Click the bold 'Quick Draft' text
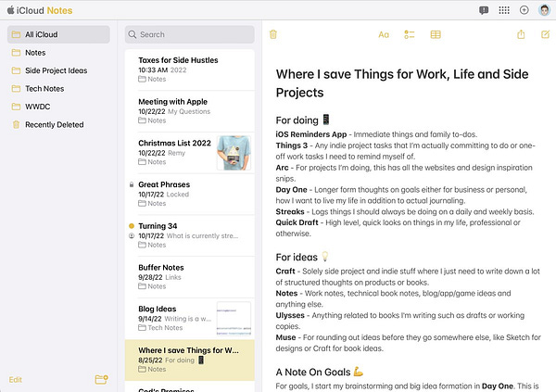 [x=297, y=222]
